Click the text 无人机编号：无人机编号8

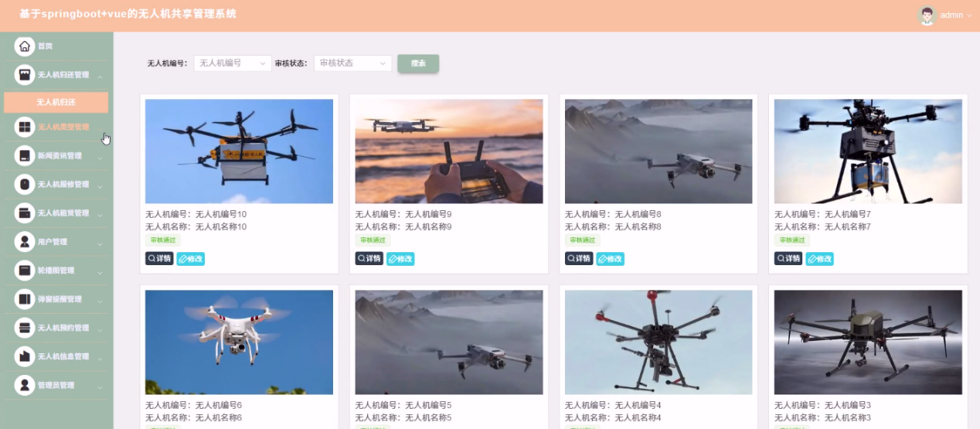pyautogui.click(x=613, y=214)
